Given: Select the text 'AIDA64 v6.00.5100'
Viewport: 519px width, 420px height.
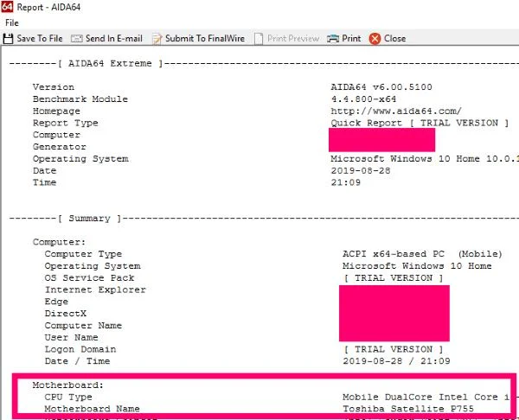Looking at the screenshot, I should pyautogui.click(x=381, y=87).
